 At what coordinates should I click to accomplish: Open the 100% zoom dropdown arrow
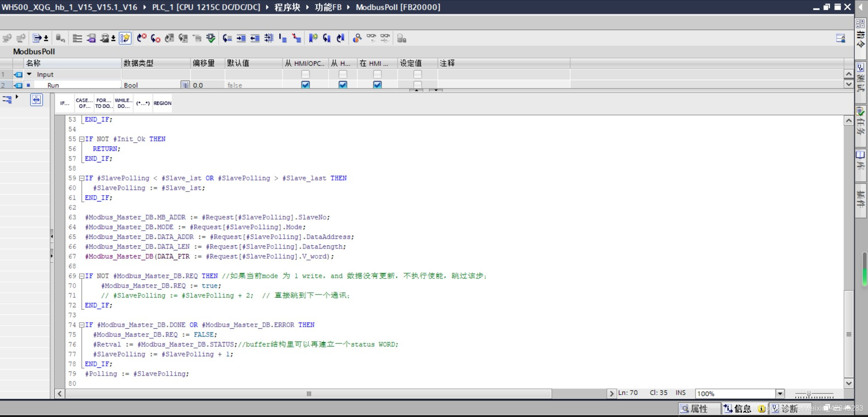(x=780, y=394)
